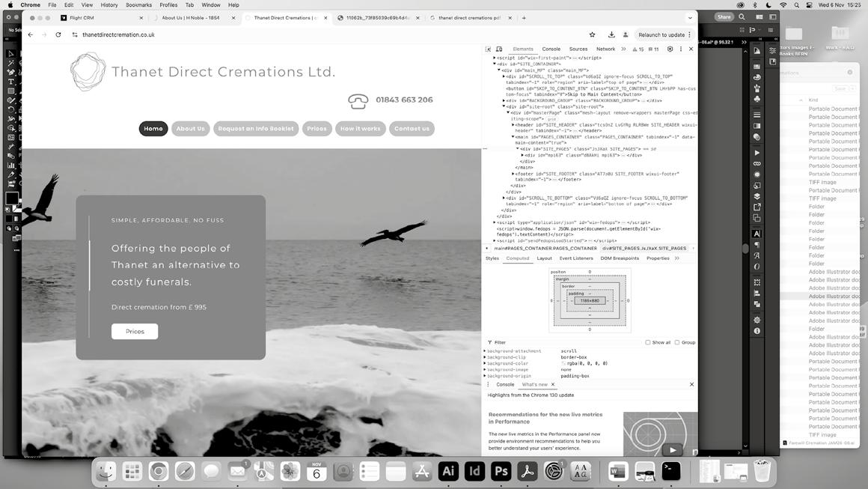This screenshot has width=868, height=489.
Task: Click the DevTools inspect element picker icon
Action: (x=488, y=49)
